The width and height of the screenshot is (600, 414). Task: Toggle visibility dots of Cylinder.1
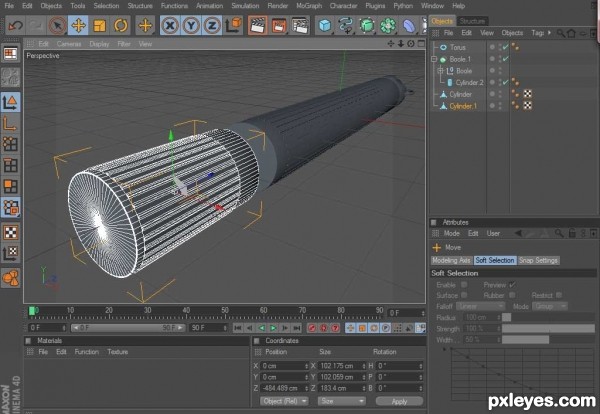pos(500,106)
